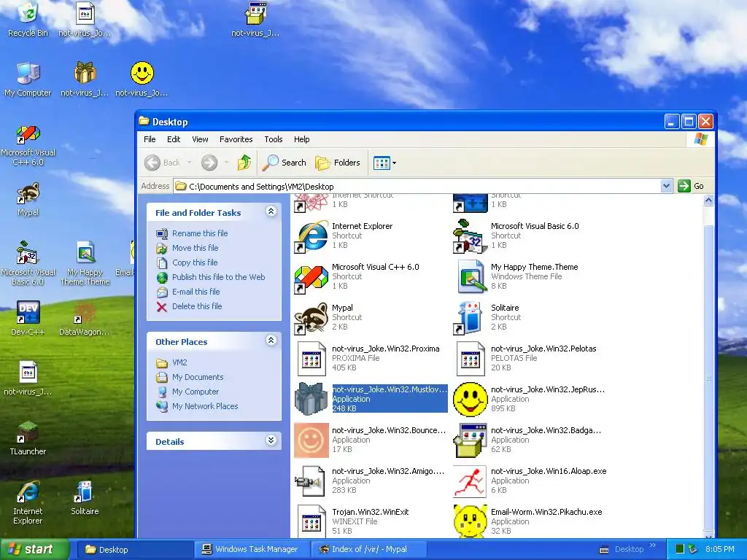
Task: Switch to Windows Task Manager in taskbar
Action: tap(252, 549)
